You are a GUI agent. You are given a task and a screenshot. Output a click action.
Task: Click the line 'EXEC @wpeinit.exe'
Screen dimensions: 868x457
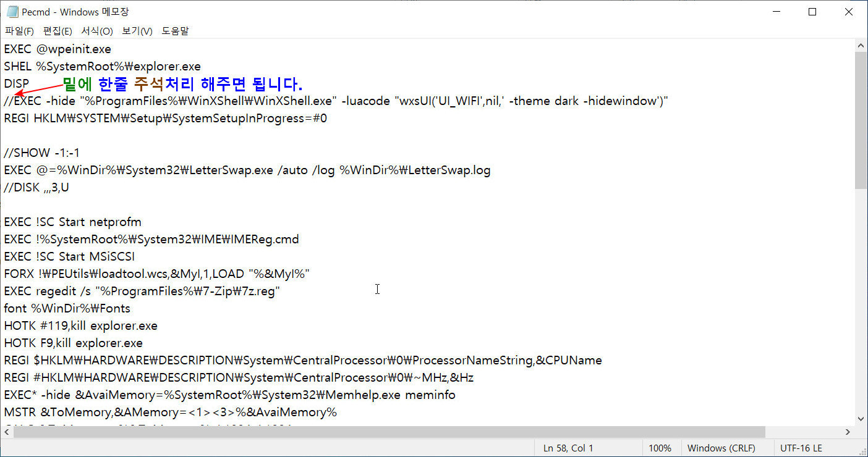(57, 49)
